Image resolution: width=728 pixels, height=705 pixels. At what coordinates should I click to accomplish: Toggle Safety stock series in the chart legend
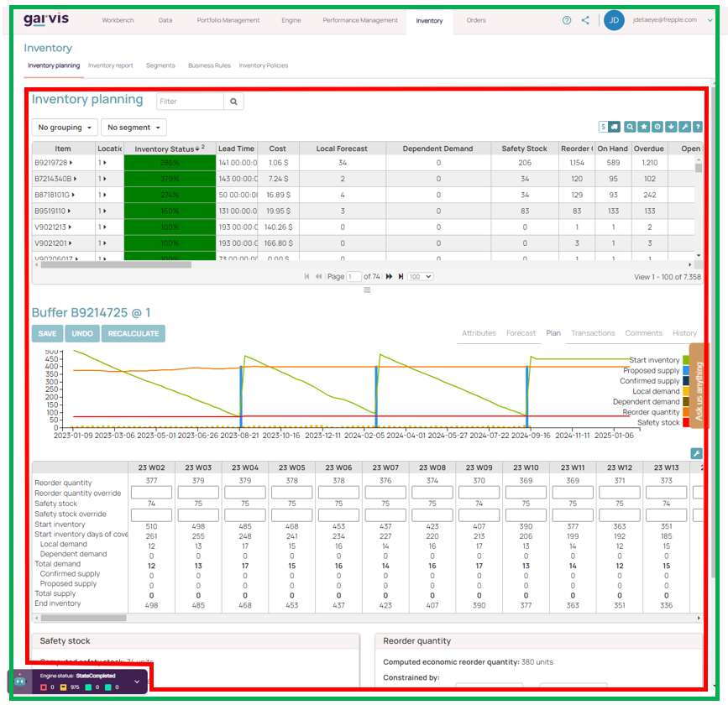coord(658,420)
